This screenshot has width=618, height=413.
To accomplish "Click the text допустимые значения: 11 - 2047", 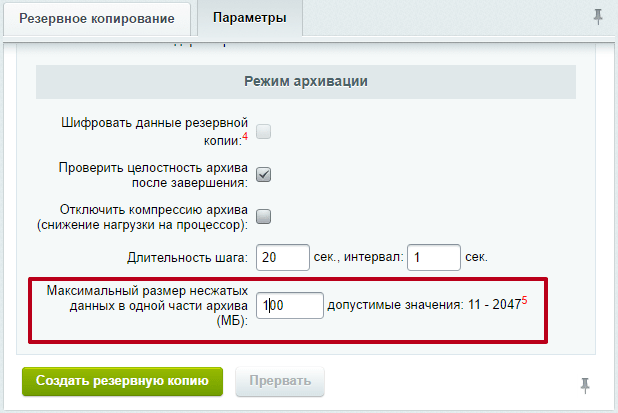I will pyautogui.click(x=424, y=305).
